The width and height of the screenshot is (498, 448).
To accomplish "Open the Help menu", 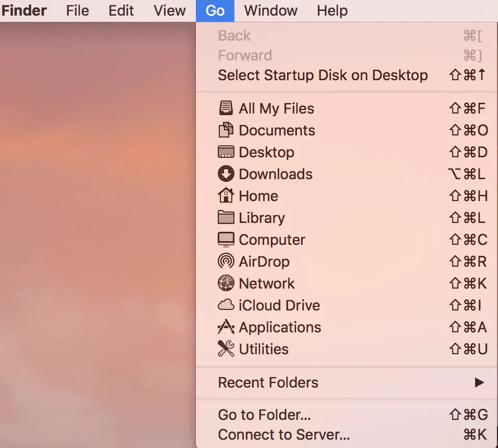I will pyautogui.click(x=332, y=10).
